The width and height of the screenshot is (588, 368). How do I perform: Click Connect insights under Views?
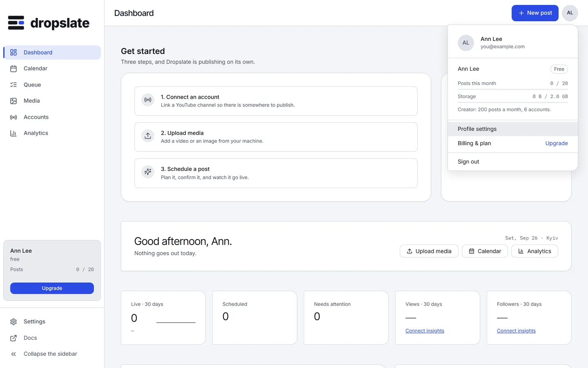click(x=425, y=331)
